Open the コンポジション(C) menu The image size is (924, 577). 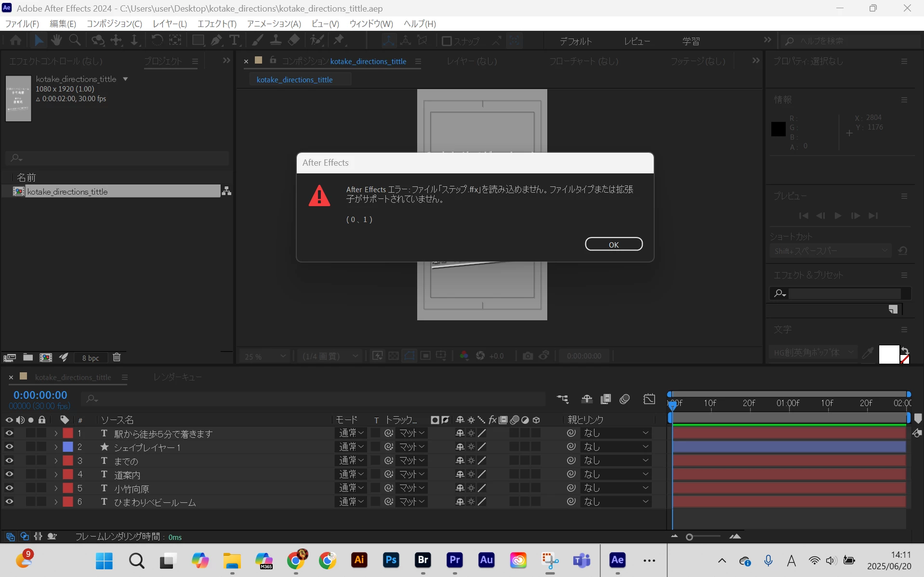click(114, 24)
